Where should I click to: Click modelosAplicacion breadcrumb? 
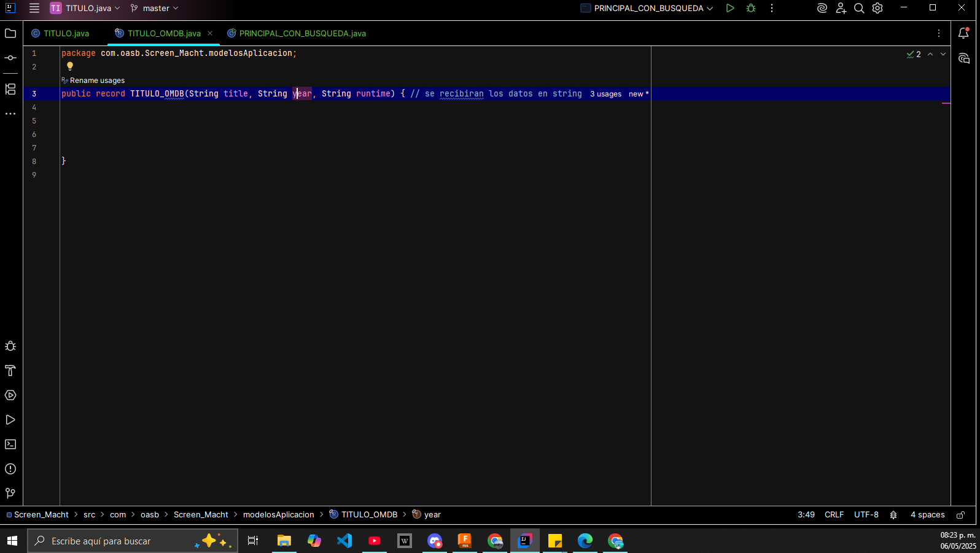[278, 515]
